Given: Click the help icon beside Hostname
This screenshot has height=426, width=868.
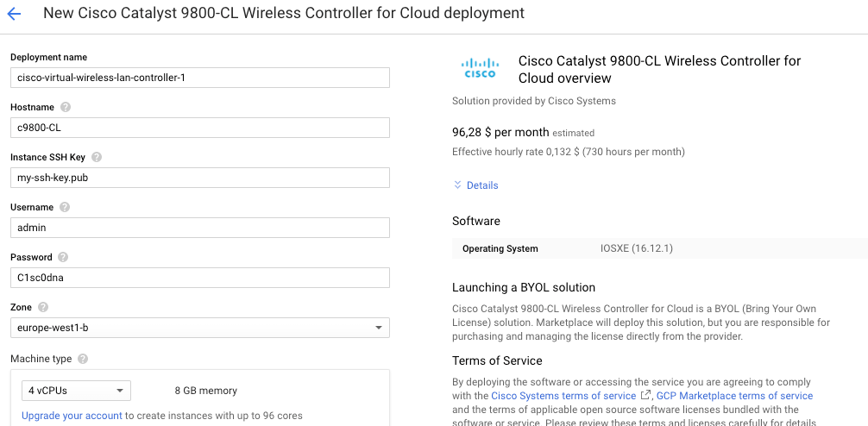Looking at the screenshot, I should (66, 108).
